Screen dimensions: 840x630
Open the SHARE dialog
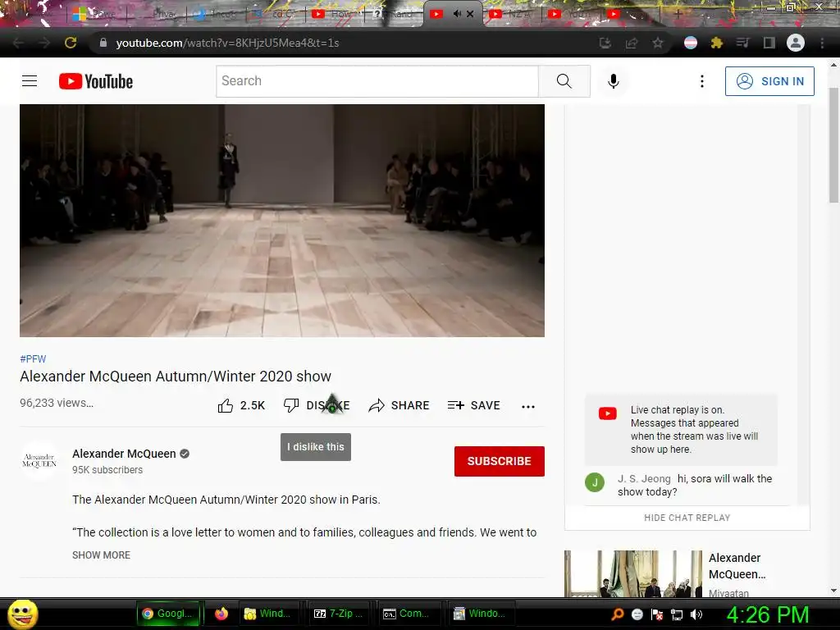pyautogui.click(x=399, y=405)
